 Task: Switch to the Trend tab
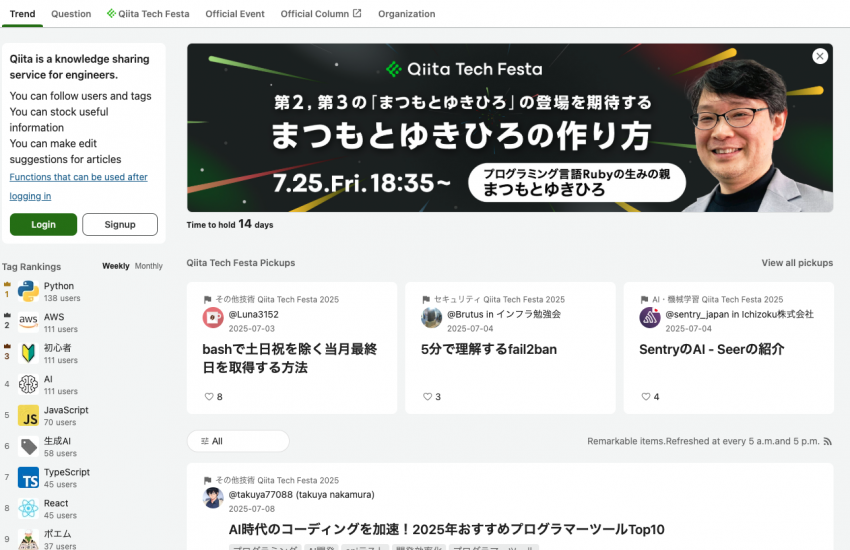pos(22,14)
